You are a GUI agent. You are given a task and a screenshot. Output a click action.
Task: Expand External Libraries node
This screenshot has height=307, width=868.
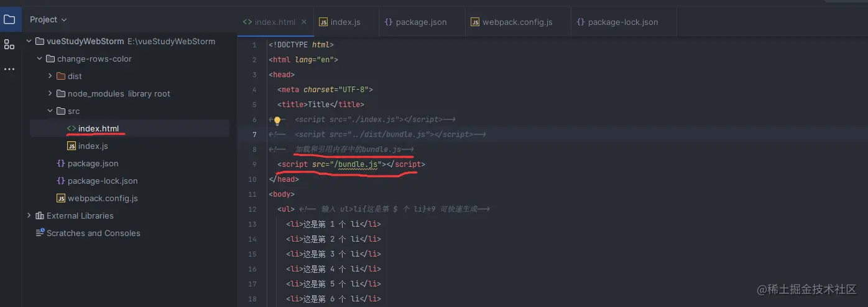coord(29,215)
